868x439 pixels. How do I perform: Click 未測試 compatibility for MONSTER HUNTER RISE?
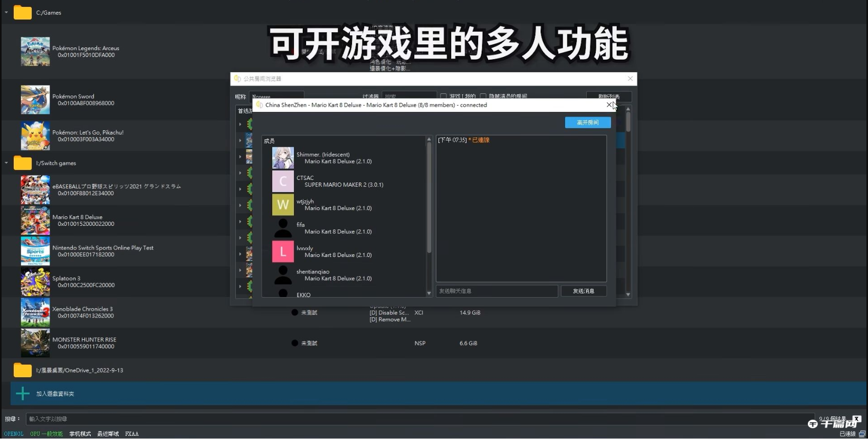coord(304,343)
